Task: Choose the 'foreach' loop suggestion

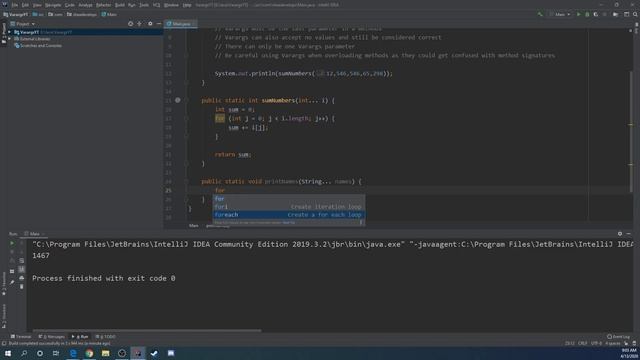Action: (289, 215)
